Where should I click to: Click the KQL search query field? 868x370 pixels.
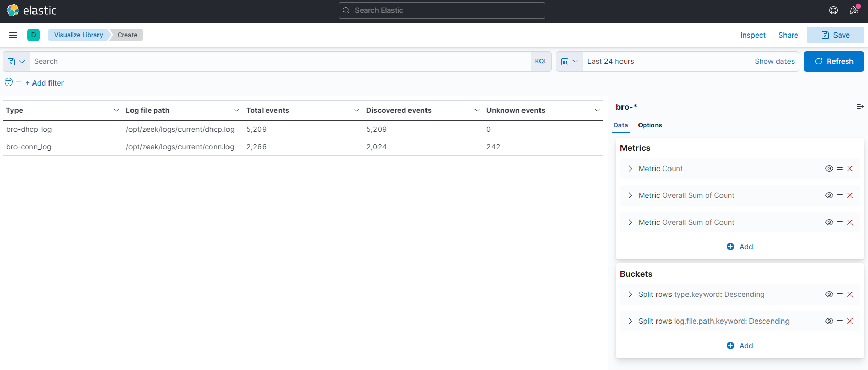click(279, 61)
